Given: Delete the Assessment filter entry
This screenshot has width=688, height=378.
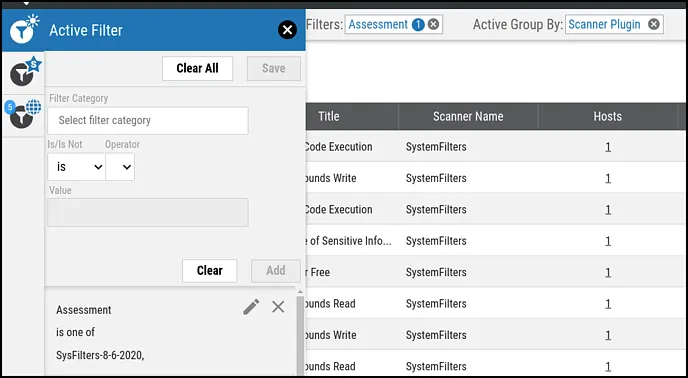Looking at the screenshot, I should click(278, 307).
